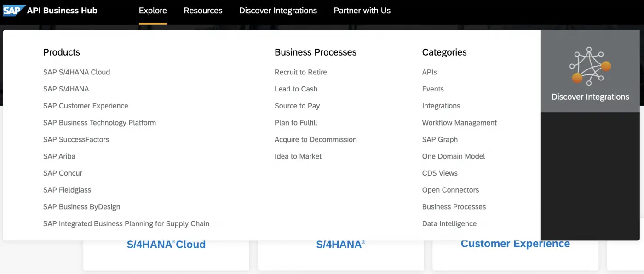644x274 pixels.
Task: Open Open Connectors category
Action: [x=450, y=190]
